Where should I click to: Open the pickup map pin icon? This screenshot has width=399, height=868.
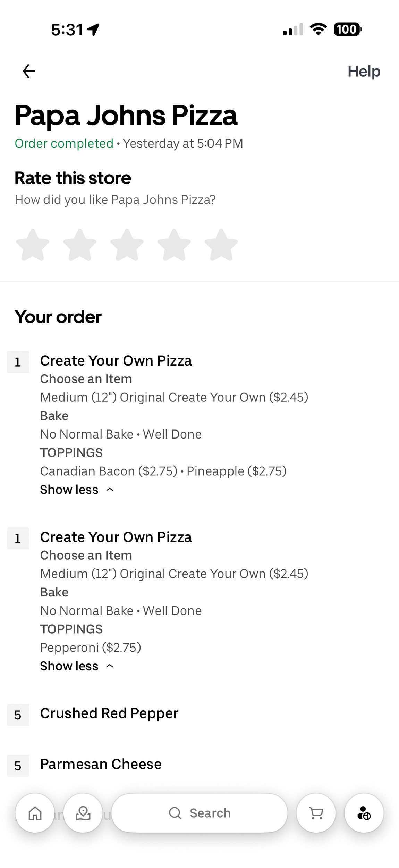(x=83, y=813)
